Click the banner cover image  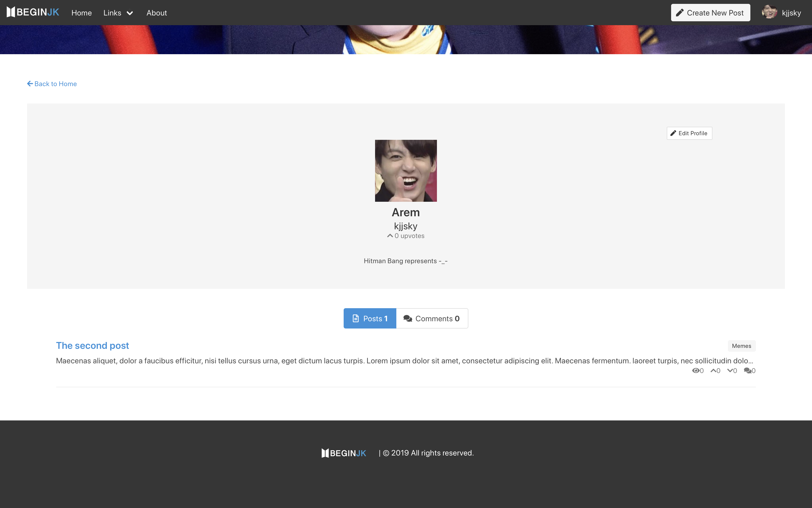tap(406, 40)
